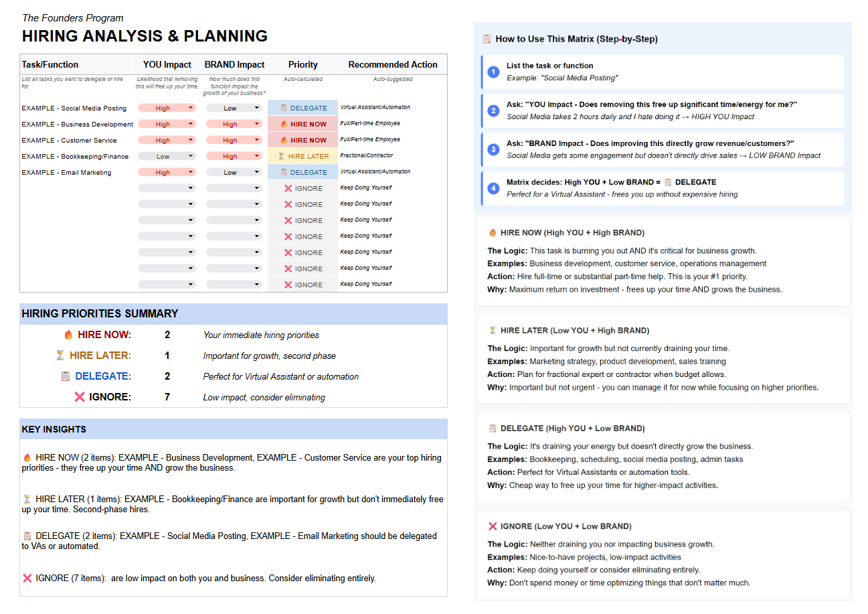
Task: Click DELEGATE priority cell in Email Marketing row
Action: pos(302,172)
